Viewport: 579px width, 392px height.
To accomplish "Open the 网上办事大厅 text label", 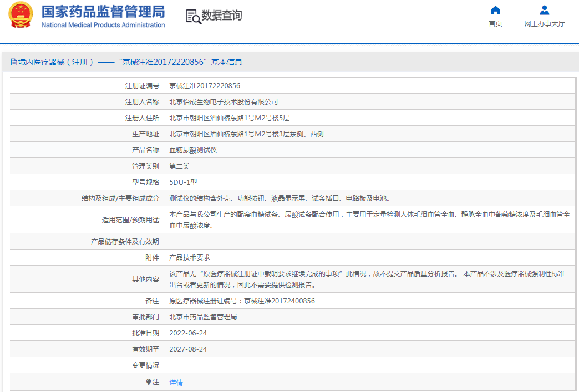I will point(544,24).
